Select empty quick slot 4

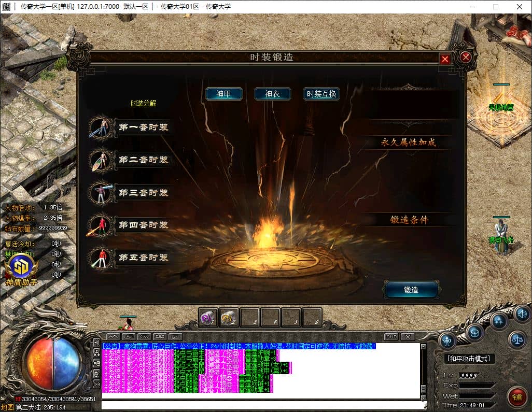point(270,318)
